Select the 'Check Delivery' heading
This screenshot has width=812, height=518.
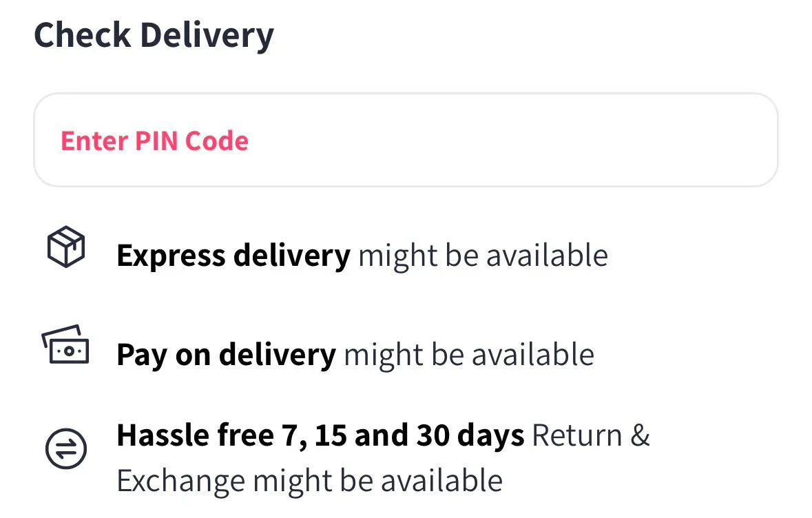tap(154, 34)
